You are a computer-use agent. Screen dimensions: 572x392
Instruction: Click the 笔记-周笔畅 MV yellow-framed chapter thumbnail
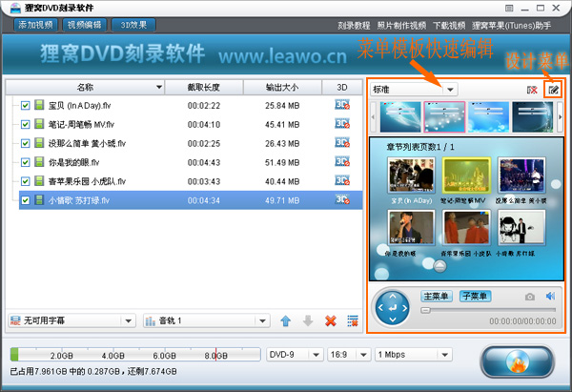click(466, 175)
